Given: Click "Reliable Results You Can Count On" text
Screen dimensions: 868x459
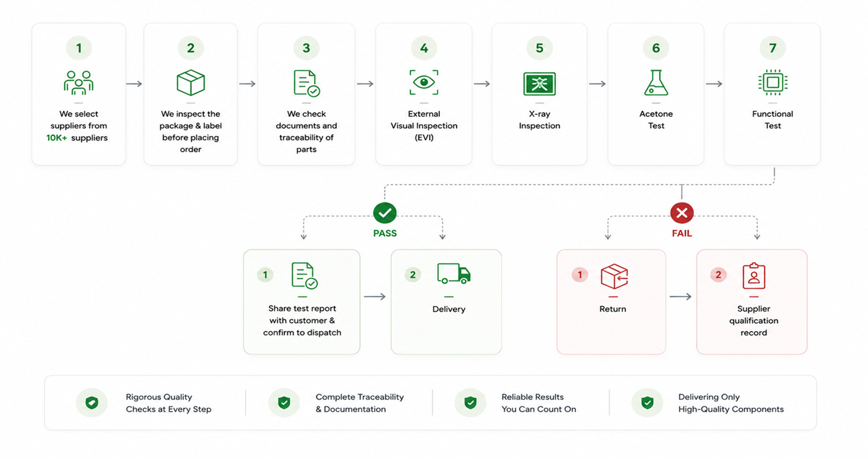Looking at the screenshot, I should click(539, 403).
